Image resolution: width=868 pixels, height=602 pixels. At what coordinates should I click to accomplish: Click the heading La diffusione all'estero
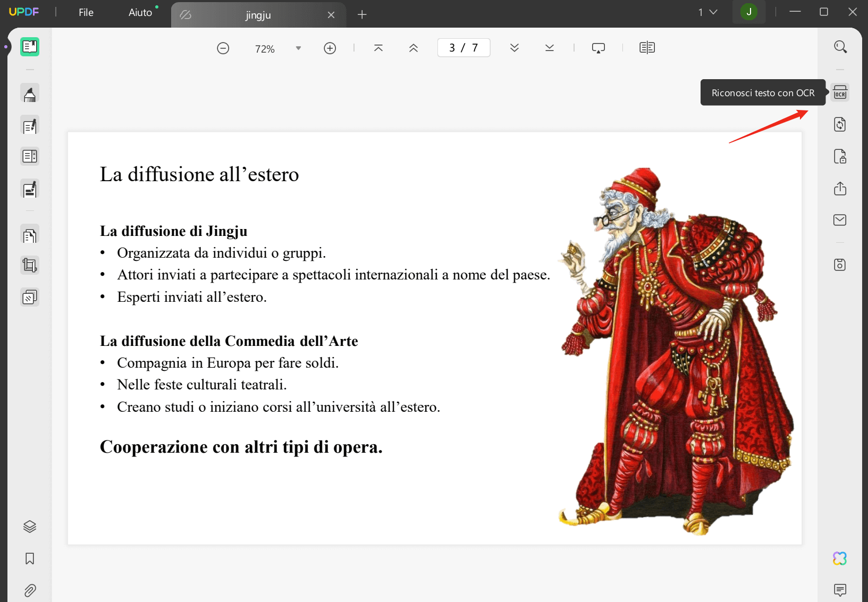[199, 174]
